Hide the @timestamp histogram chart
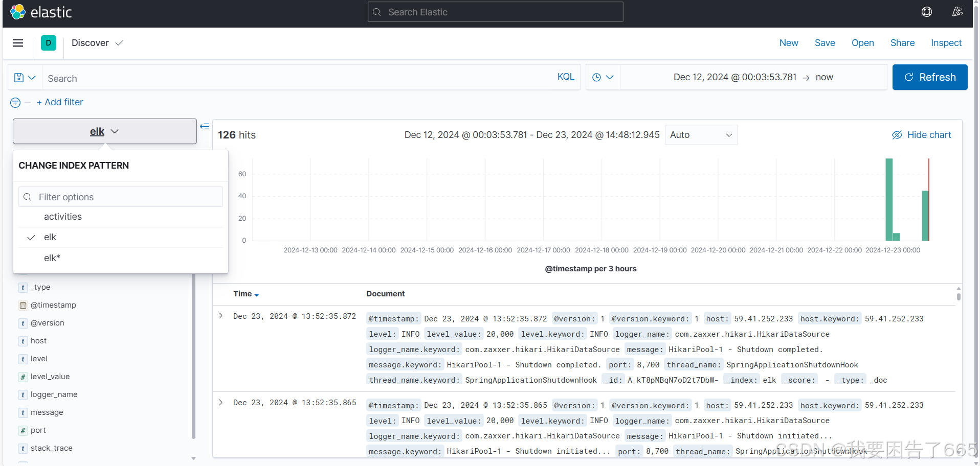 coord(921,134)
